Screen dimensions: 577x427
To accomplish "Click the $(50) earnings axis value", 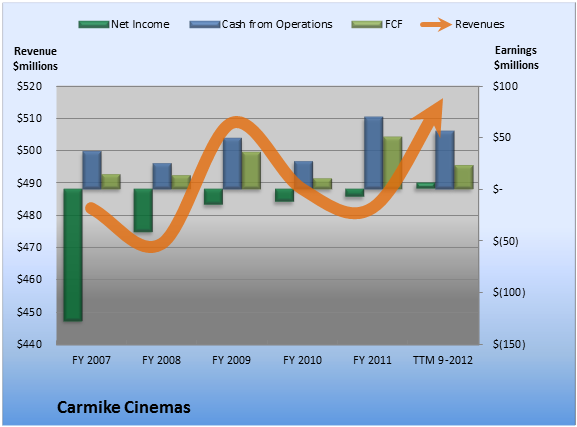I will 506,241.
